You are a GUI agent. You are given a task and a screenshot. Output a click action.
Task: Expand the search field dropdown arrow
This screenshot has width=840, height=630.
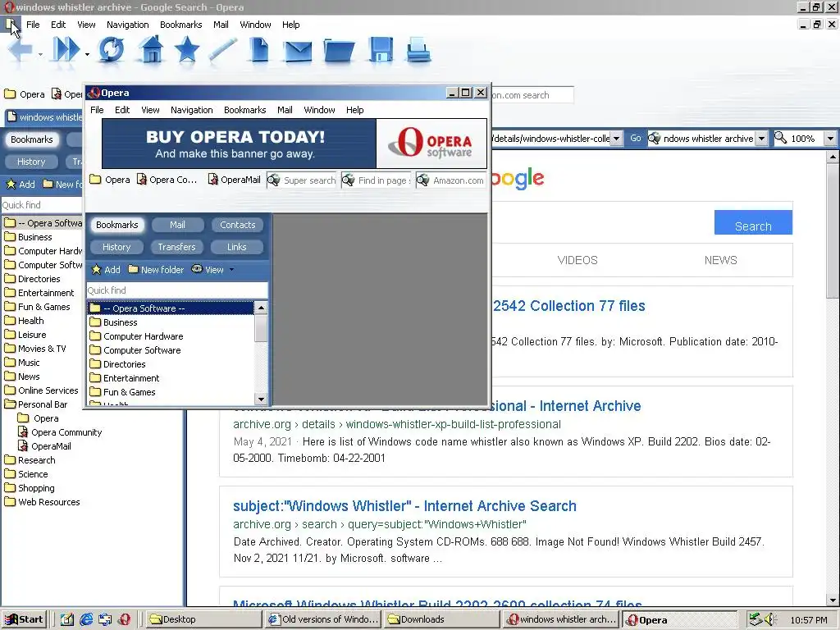pyautogui.click(x=761, y=138)
